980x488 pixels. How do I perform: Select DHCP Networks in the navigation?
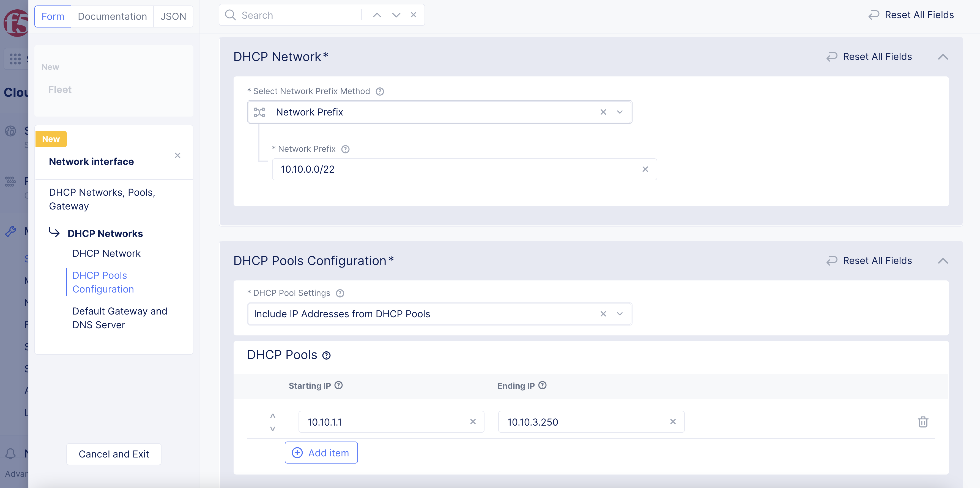(x=105, y=234)
